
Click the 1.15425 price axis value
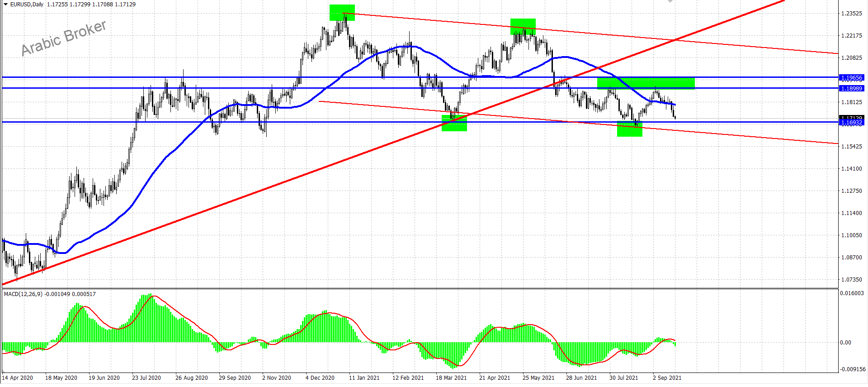click(x=851, y=147)
